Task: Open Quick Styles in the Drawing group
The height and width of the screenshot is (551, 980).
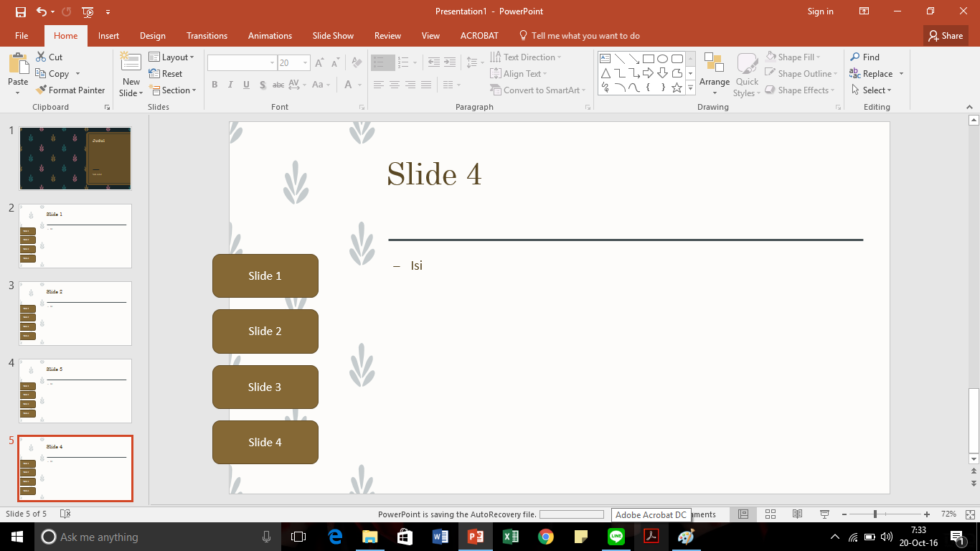Action: 746,73
